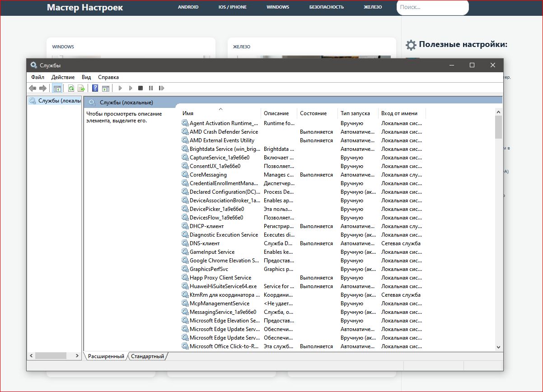543x392 pixels.
Task: Open the БЕЗОПАСНОСТЬ link on the website
Action: pos(327,7)
